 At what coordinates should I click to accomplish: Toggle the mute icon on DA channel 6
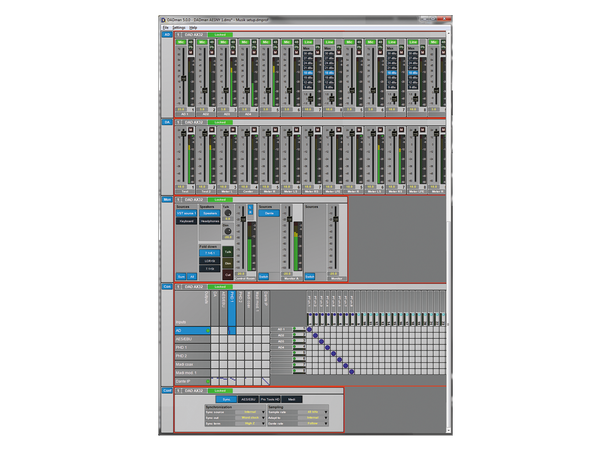pyautogui.click(x=296, y=130)
